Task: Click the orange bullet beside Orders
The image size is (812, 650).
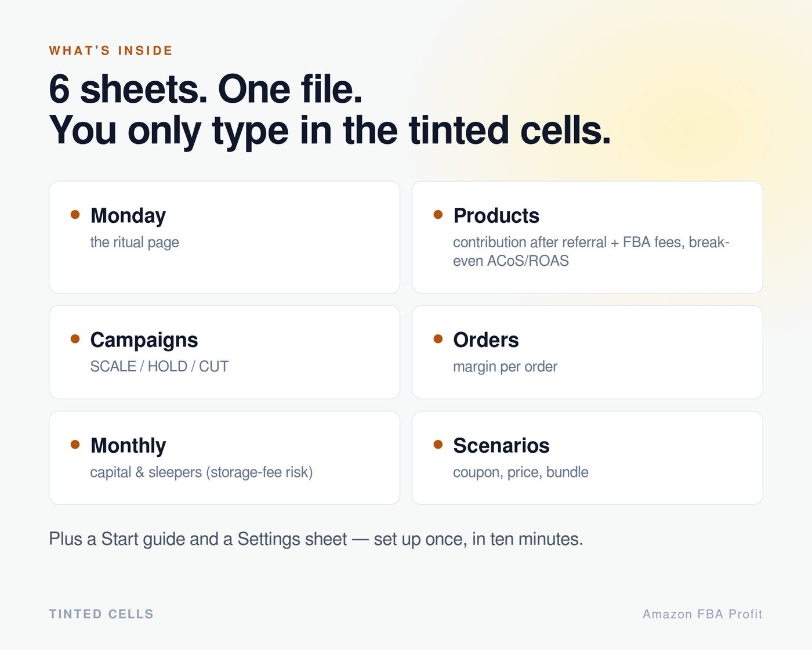Action: 438,339
